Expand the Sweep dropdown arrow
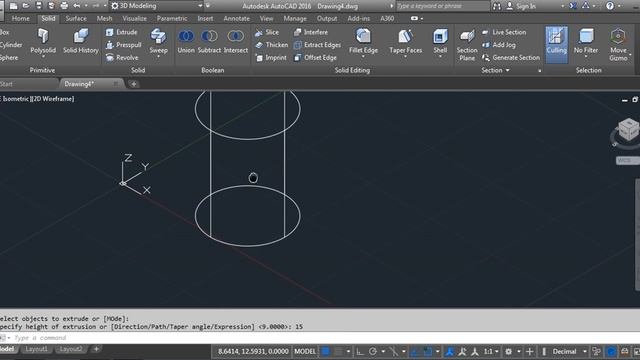 [x=158, y=57]
